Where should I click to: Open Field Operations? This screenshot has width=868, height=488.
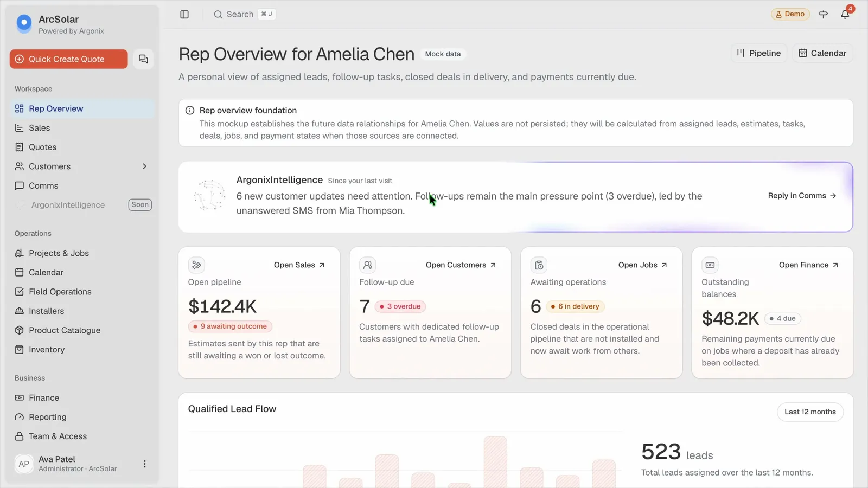pyautogui.click(x=82, y=292)
